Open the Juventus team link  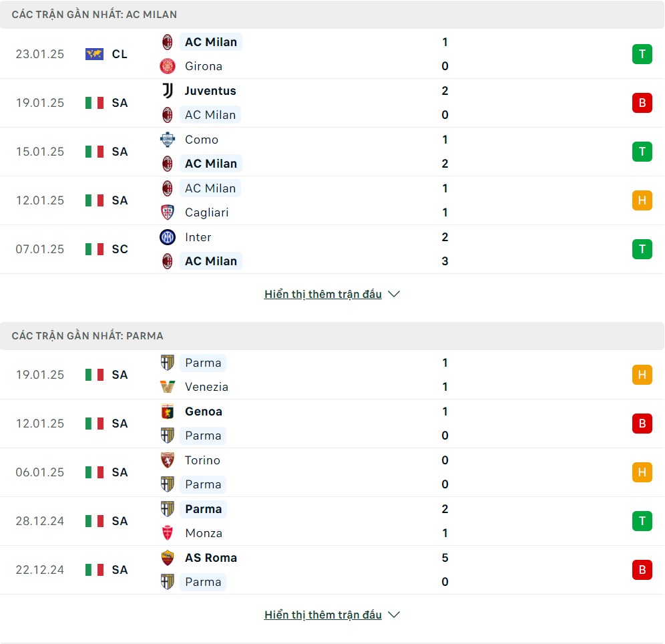pos(210,91)
